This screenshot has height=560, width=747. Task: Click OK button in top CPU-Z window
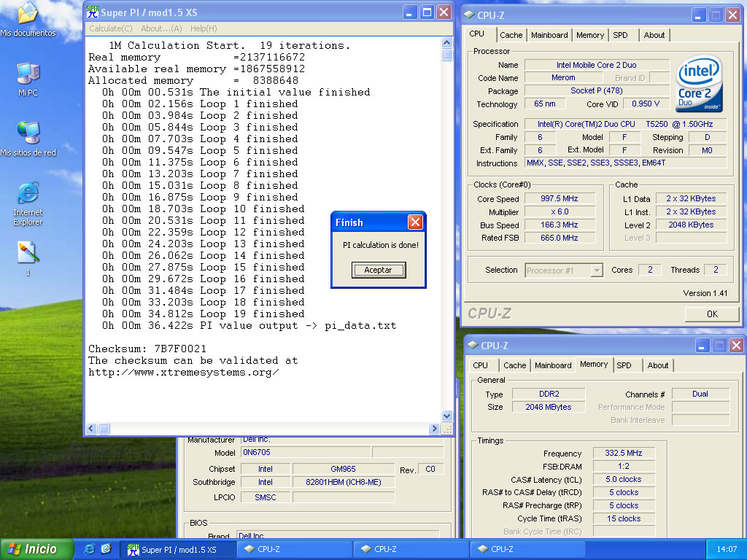pyautogui.click(x=712, y=314)
